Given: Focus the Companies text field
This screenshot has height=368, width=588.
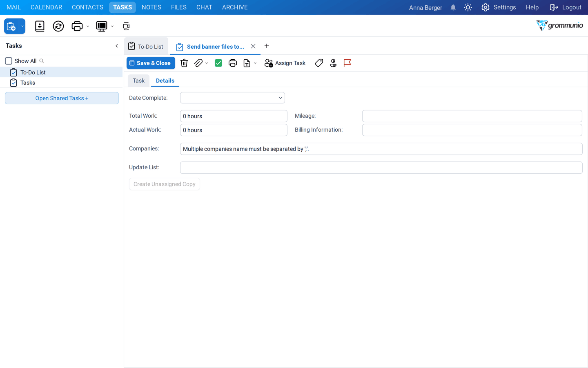Looking at the screenshot, I should tap(381, 149).
